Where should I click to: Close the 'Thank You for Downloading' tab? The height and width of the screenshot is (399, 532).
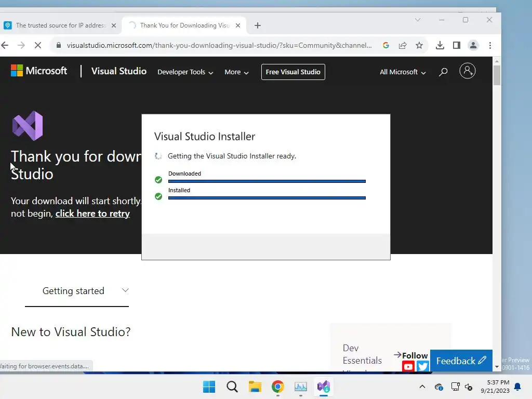pos(238,25)
